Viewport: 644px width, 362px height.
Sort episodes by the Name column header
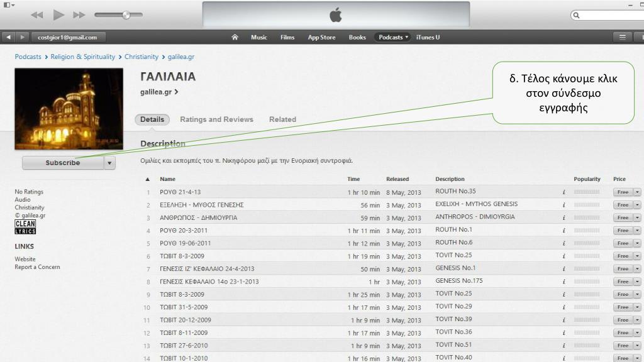point(167,179)
